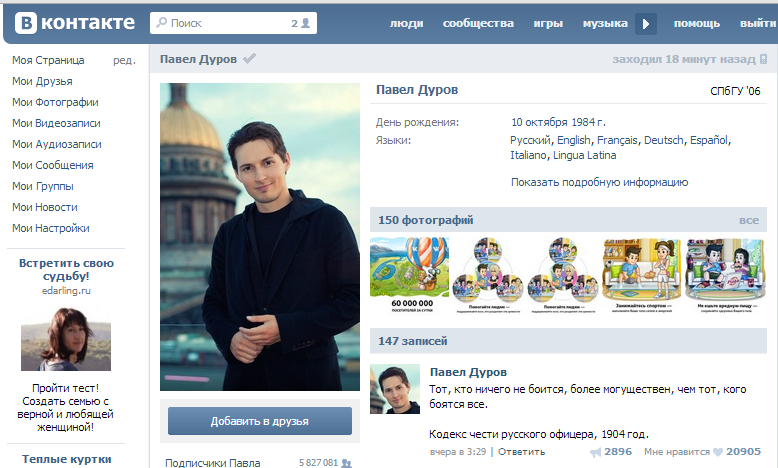The width and height of the screenshot is (778, 468).
Task: Click все link in photos header
Action: (749, 220)
